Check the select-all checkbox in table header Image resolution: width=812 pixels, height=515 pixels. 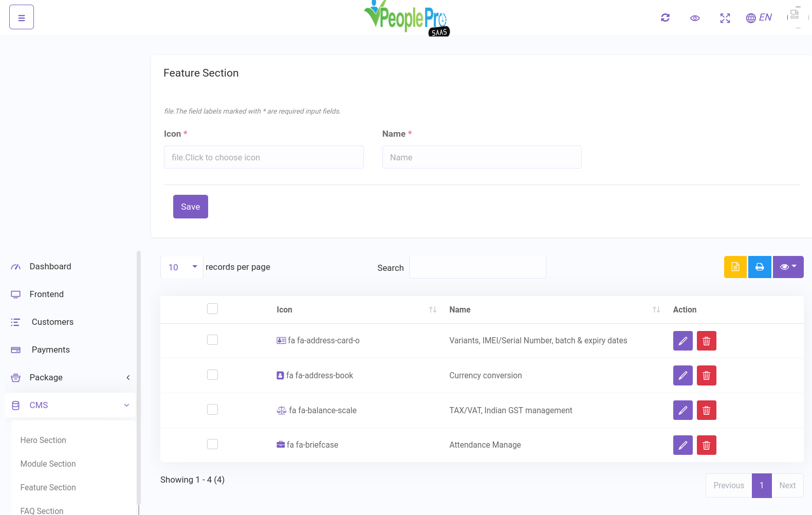click(x=212, y=309)
